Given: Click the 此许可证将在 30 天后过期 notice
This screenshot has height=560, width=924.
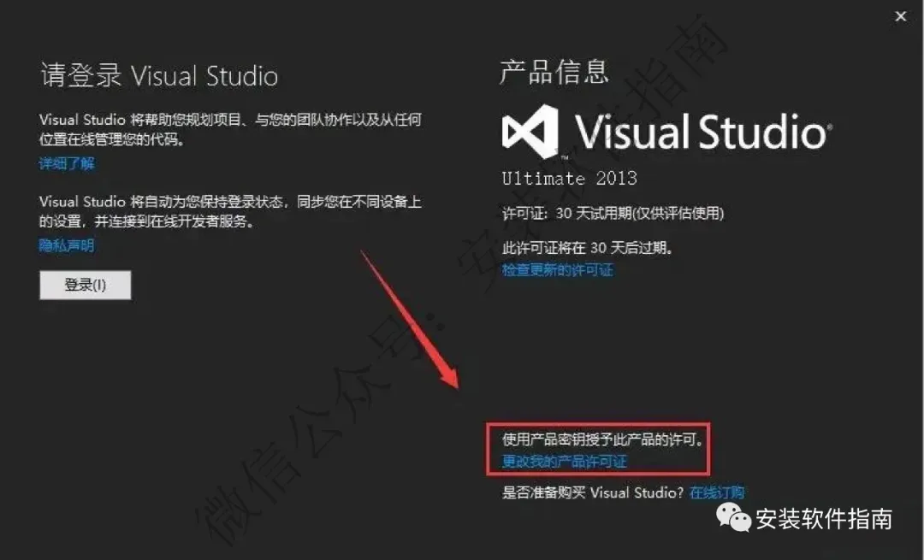Looking at the screenshot, I should (x=588, y=247).
